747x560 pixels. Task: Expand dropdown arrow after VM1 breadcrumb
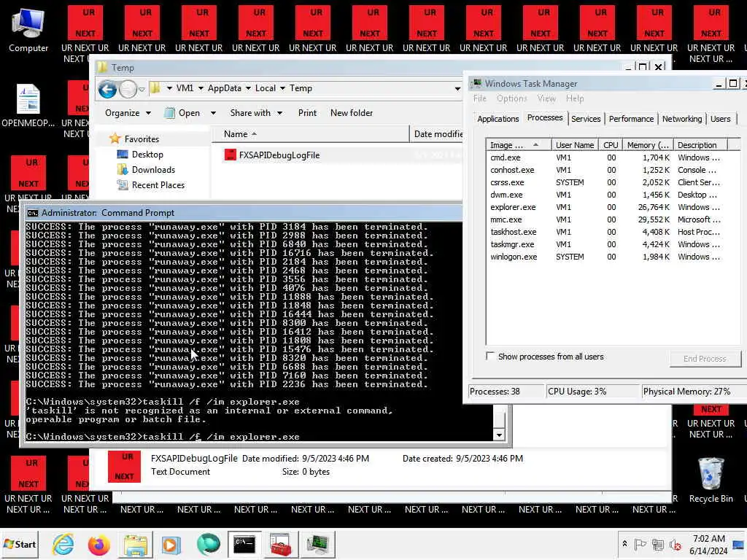[201, 88]
